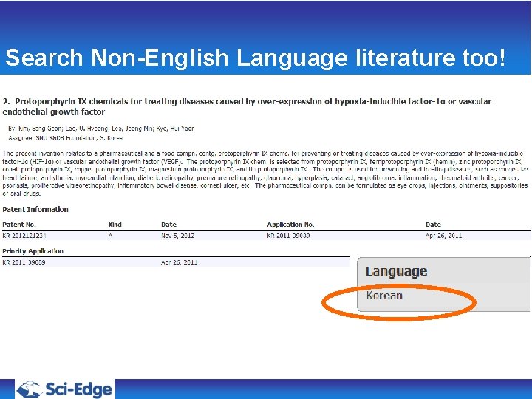This screenshot has height=399, width=532.
Task: Click the 'Patent No.' column header
Action: point(19,225)
